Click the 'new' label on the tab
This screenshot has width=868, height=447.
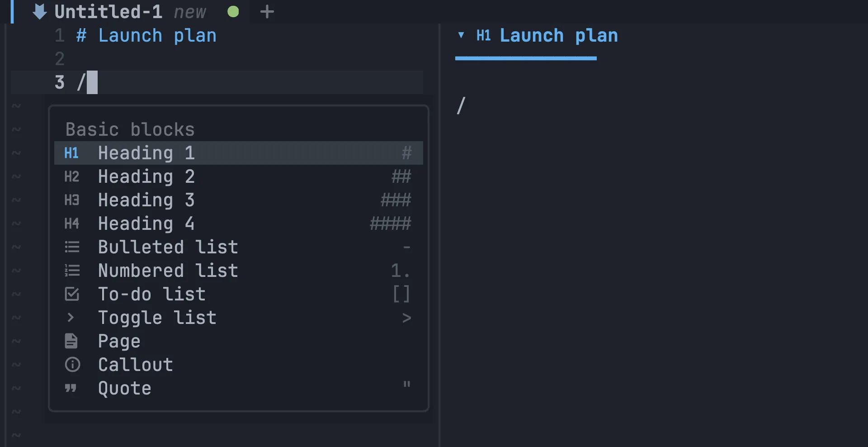coord(190,13)
